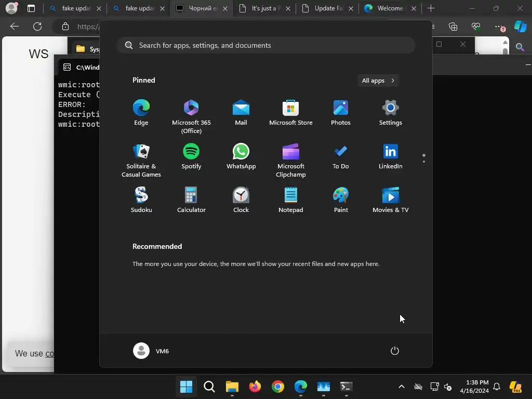
Task: Click Edge browser back arrow
Action: click(14, 26)
